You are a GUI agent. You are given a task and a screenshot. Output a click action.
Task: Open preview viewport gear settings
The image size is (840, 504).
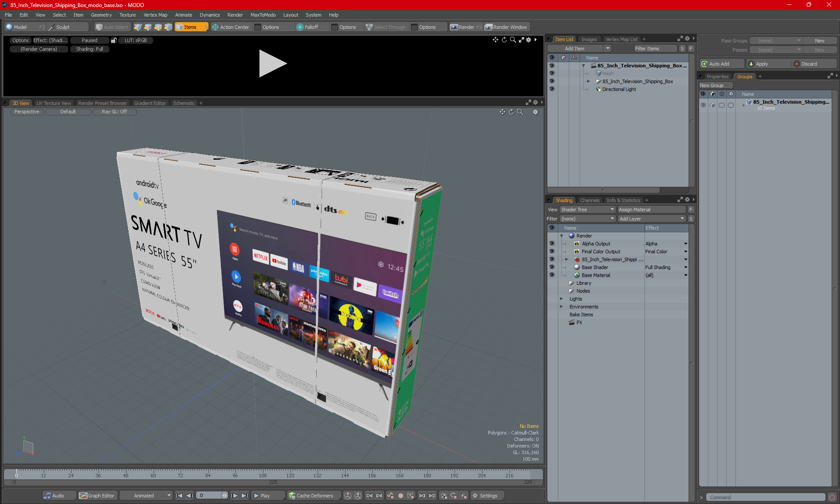click(x=528, y=40)
